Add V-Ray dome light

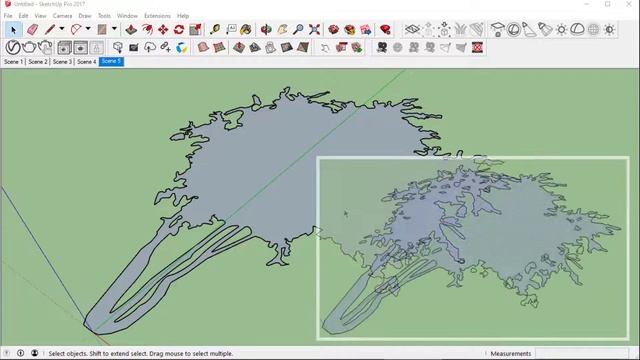coord(577,29)
